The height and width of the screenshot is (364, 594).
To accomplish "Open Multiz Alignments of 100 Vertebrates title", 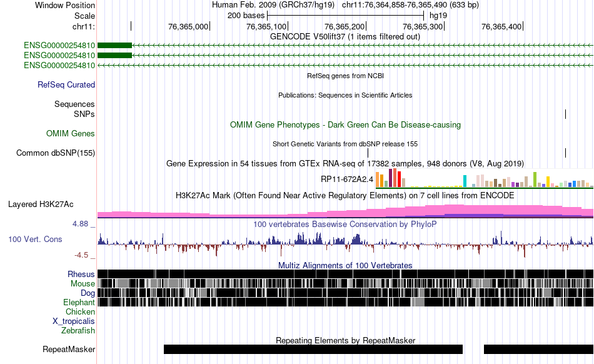I will 345,266.
